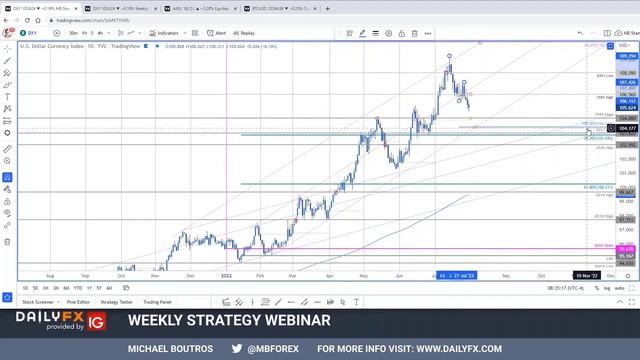Show the All date range
This screenshot has height=360, width=640.
tap(109, 288)
